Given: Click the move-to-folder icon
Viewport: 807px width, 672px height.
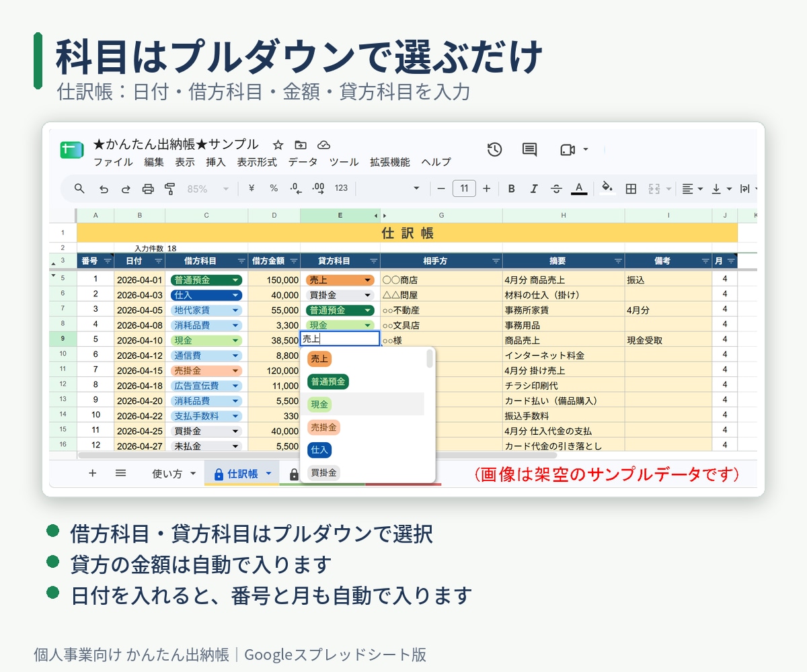Looking at the screenshot, I should pyautogui.click(x=301, y=144).
